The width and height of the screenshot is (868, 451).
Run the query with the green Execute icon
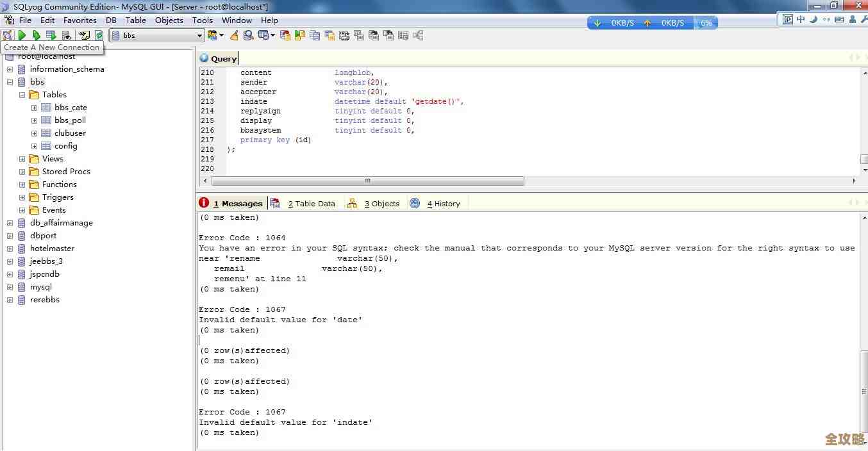[x=22, y=35]
